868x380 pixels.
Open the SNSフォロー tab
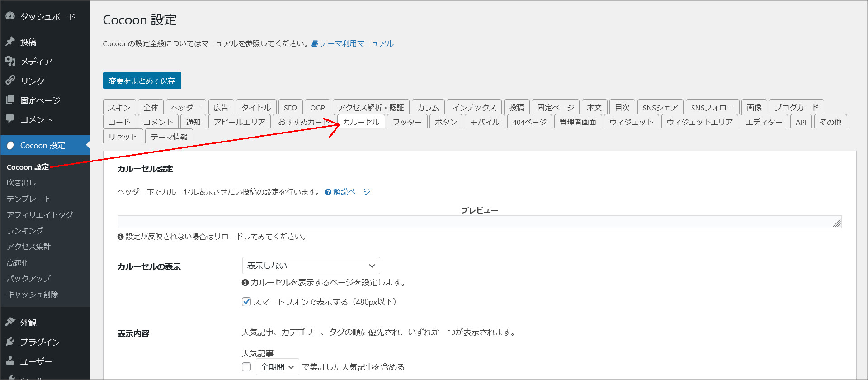click(712, 107)
